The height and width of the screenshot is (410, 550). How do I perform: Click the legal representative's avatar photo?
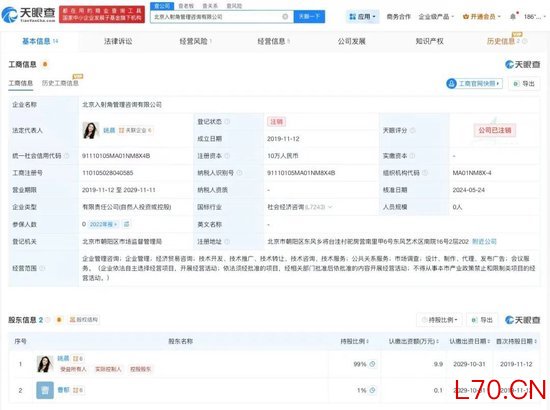(90, 130)
